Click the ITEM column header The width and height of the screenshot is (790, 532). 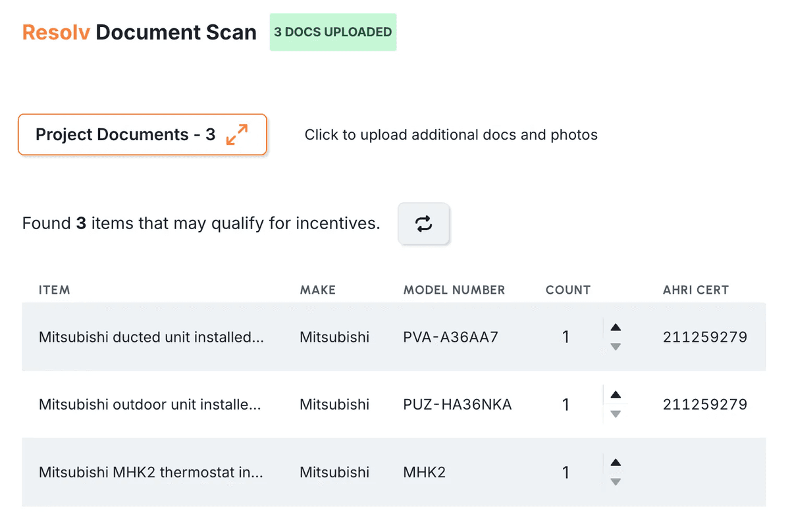54,290
